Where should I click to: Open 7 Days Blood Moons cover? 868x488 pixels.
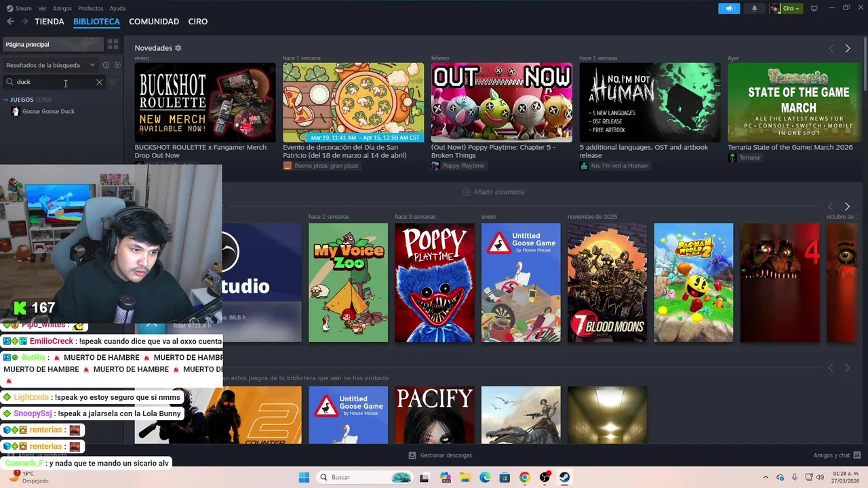[x=607, y=283]
